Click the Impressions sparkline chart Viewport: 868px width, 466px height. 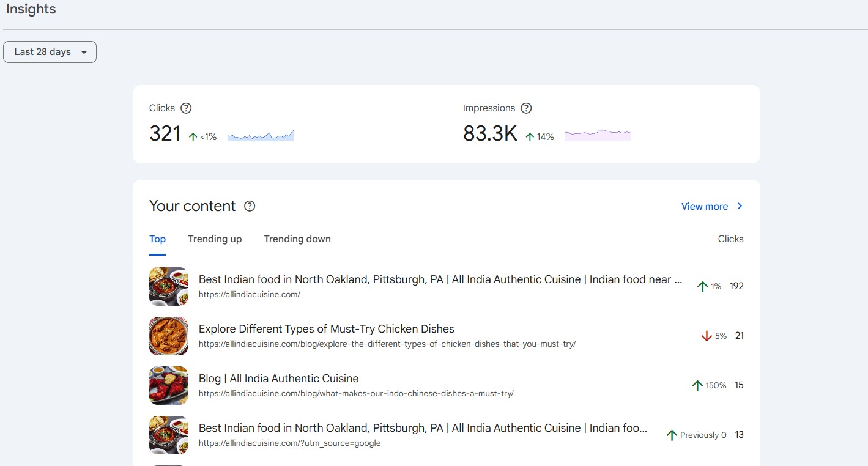[598, 135]
